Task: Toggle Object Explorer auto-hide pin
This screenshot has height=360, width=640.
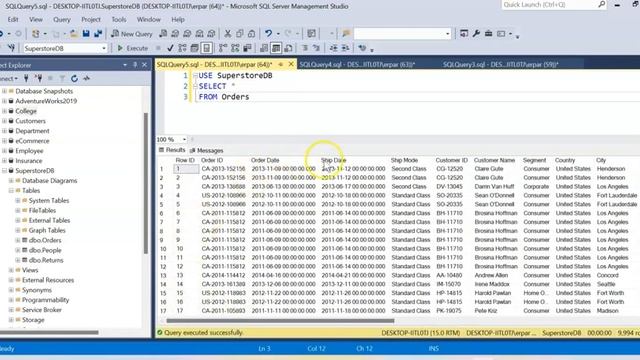Action: point(135,65)
